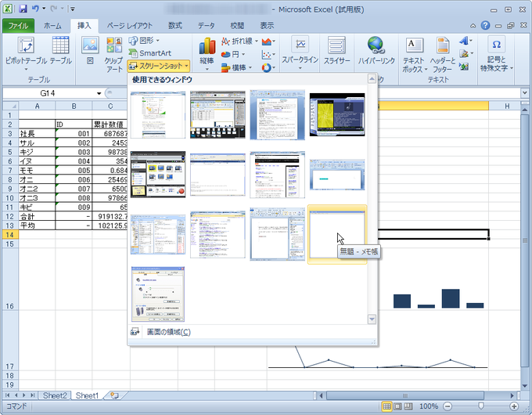Save the workbook from Quick Access Toolbar
The height and width of the screenshot is (415, 532).
(x=23, y=9)
